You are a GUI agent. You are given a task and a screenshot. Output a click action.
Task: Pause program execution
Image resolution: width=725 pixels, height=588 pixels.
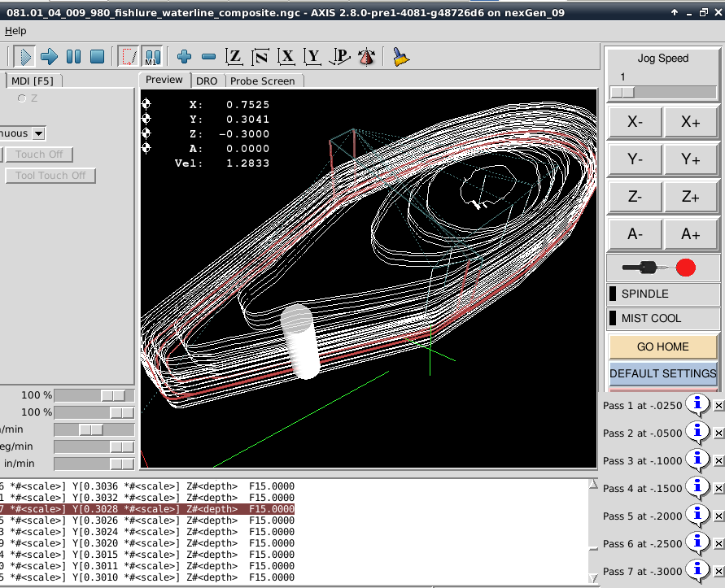73,56
